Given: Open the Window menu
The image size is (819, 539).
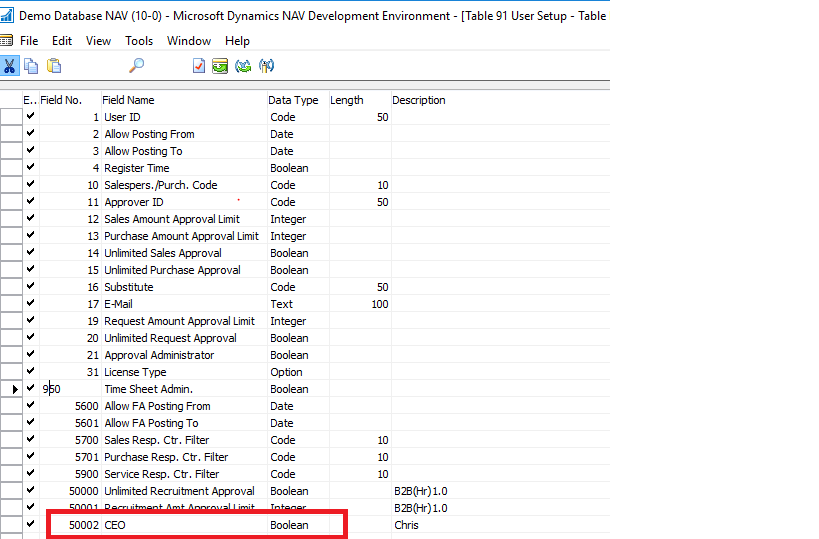Looking at the screenshot, I should [x=189, y=41].
